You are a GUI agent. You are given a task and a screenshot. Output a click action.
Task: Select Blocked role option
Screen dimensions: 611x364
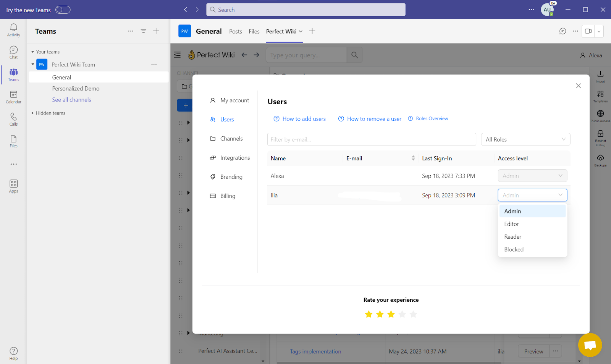point(532,249)
